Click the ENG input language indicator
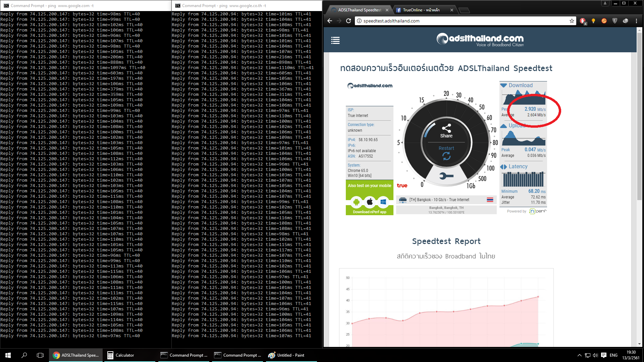 [x=614, y=355]
